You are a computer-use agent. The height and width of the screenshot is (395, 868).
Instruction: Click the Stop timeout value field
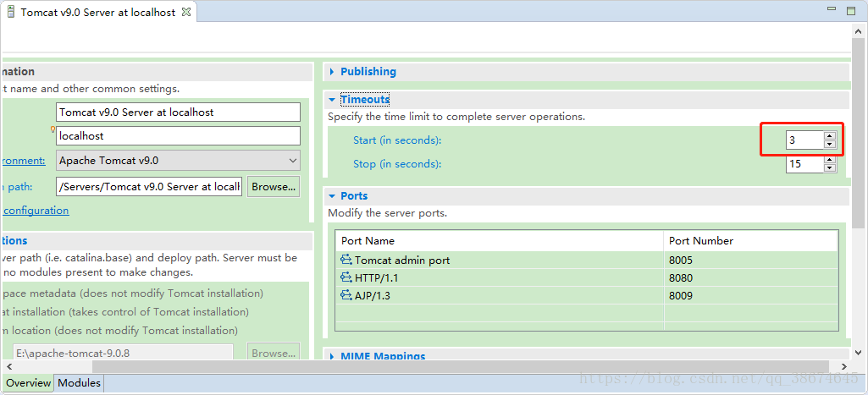804,164
